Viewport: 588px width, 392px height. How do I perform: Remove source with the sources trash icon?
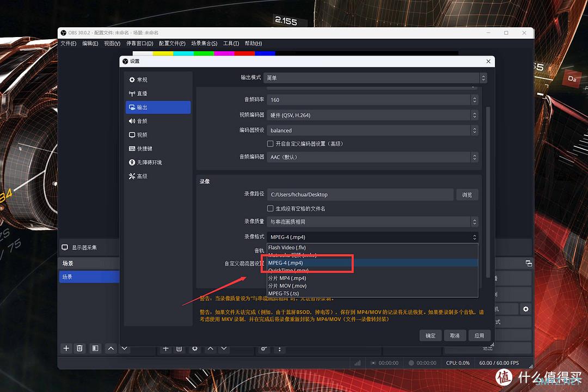tap(179, 349)
